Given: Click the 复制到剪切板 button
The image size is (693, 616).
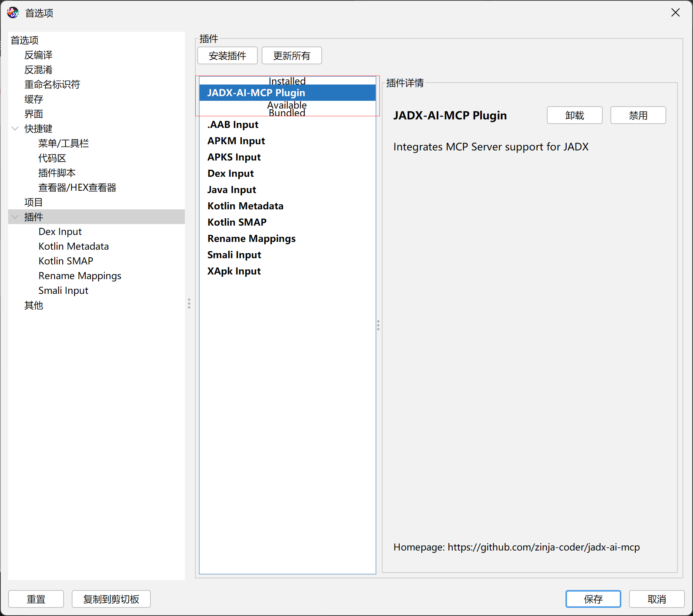Looking at the screenshot, I should click(x=111, y=599).
